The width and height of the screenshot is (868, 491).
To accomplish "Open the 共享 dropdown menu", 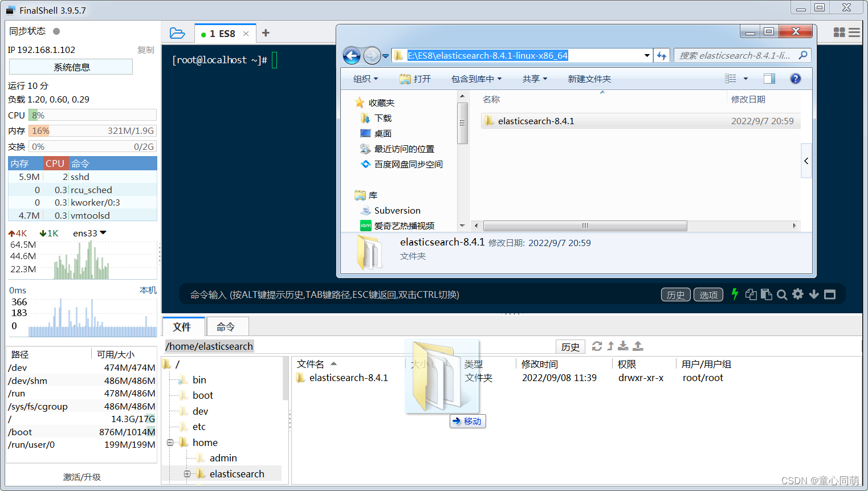I will coord(535,79).
